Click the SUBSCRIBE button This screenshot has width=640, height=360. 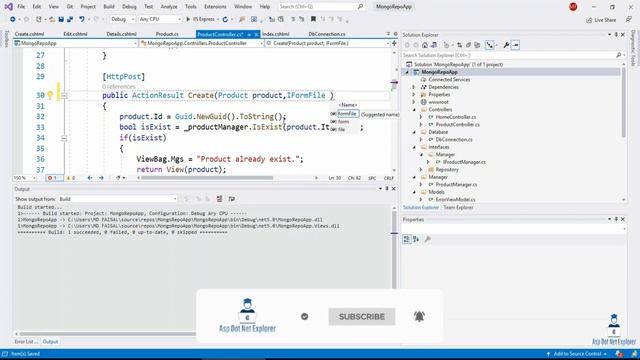click(362, 317)
